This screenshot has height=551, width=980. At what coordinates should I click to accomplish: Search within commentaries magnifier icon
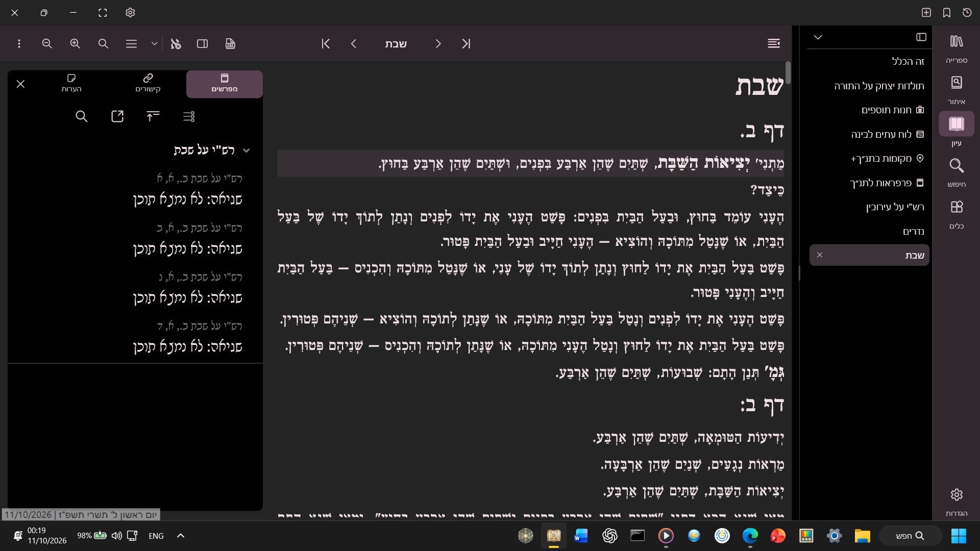point(82,116)
